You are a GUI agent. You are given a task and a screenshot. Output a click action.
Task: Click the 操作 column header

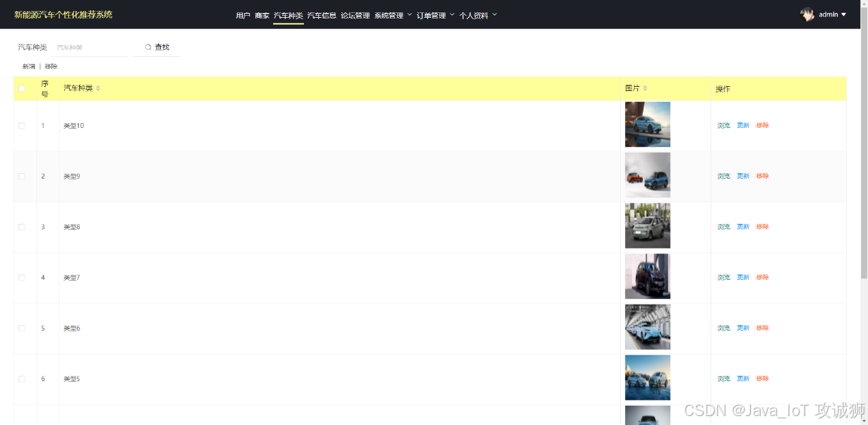723,89
